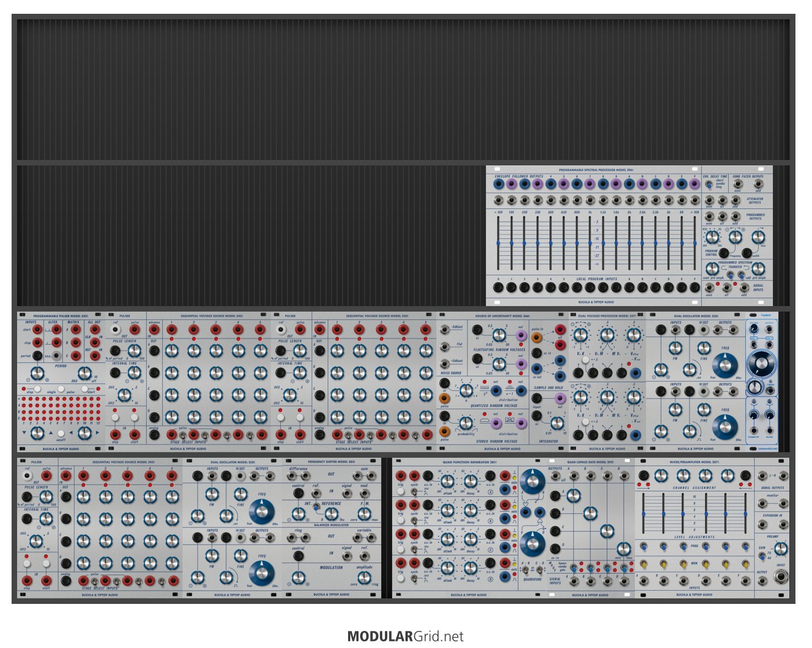
Task: Click Quad Lopass Gate channel A knob
Action: tap(574, 496)
